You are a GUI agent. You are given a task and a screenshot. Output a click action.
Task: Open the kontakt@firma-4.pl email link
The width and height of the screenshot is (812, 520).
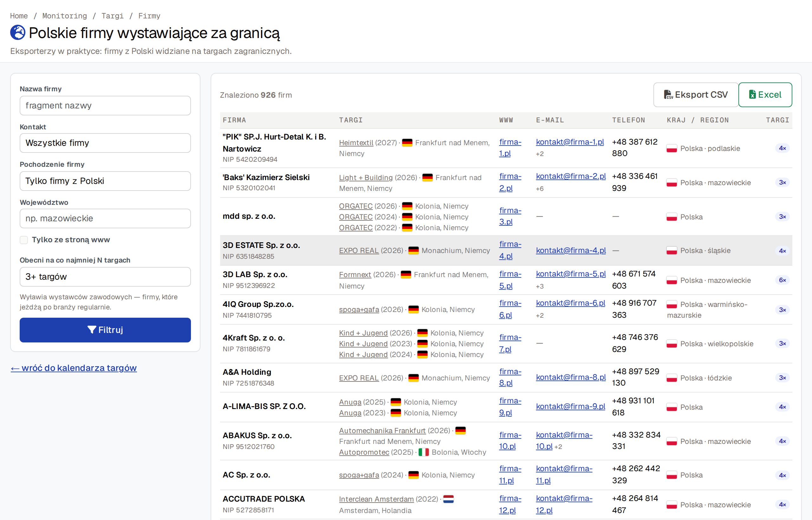click(571, 250)
